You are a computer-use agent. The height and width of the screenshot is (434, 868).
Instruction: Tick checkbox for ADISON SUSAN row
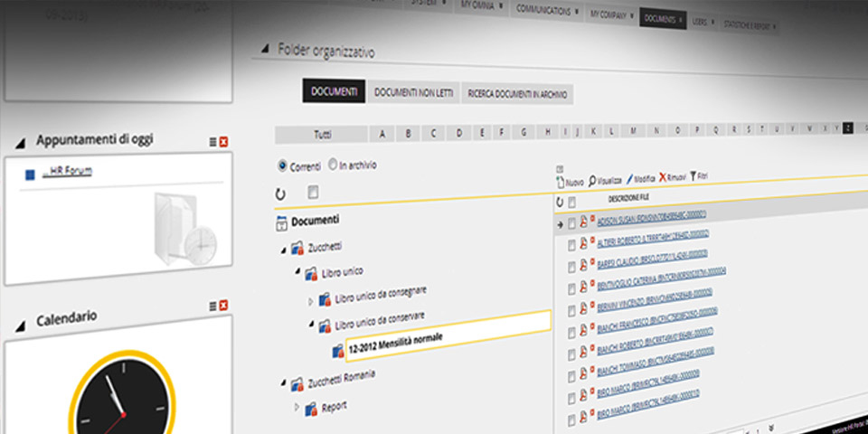click(x=571, y=222)
